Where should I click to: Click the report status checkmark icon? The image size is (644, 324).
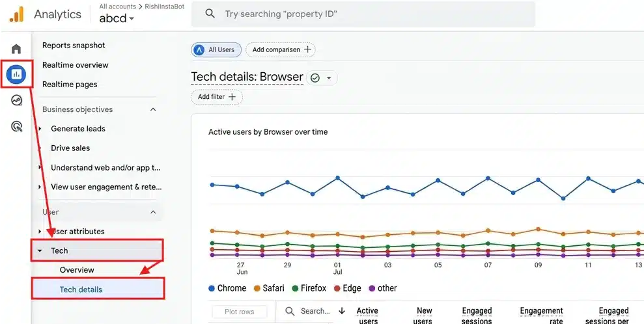pos(315,78)
